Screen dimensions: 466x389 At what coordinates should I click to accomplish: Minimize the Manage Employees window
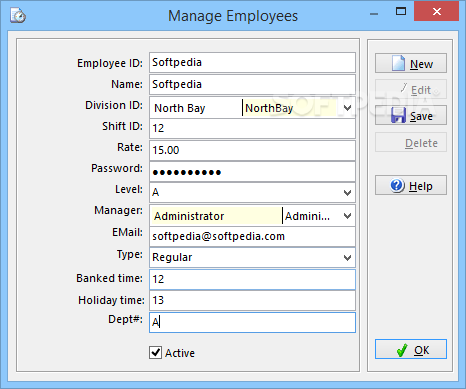click(374, 13)
